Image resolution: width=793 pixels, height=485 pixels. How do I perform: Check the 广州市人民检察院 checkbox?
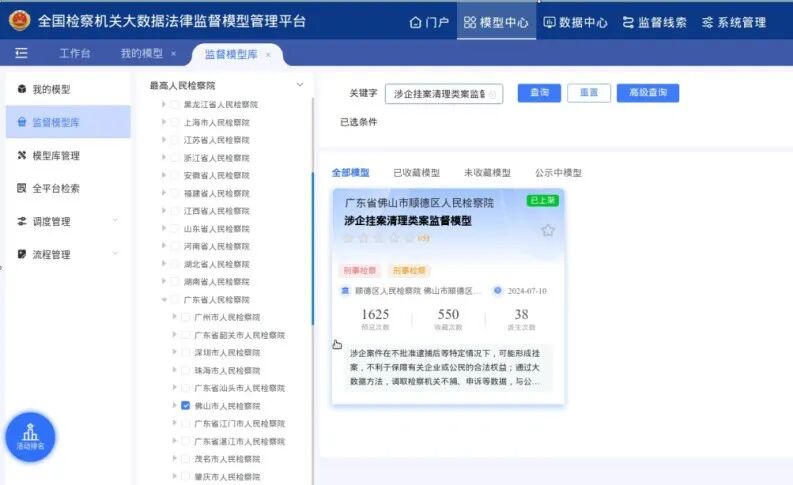[186, 317]
